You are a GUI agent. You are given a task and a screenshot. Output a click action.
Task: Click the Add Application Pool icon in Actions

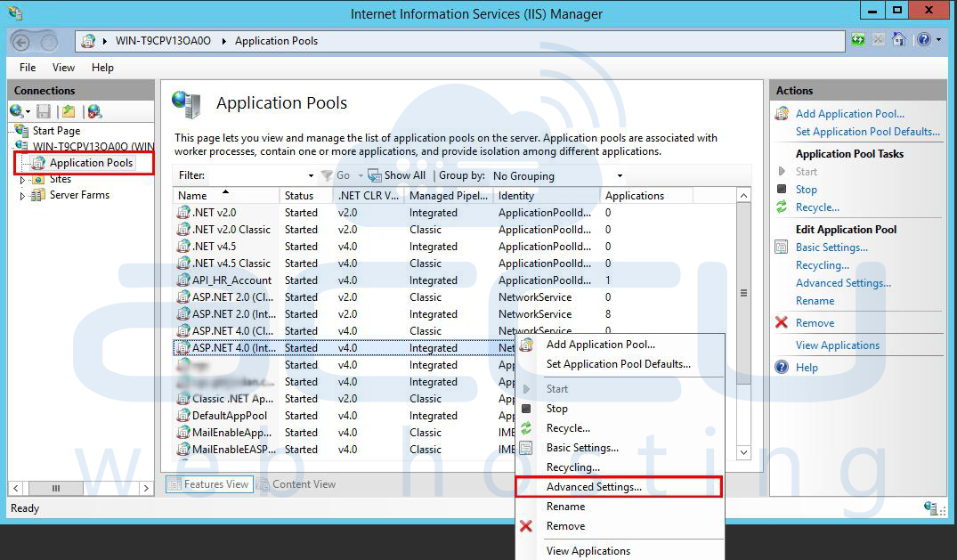point(782,114)
